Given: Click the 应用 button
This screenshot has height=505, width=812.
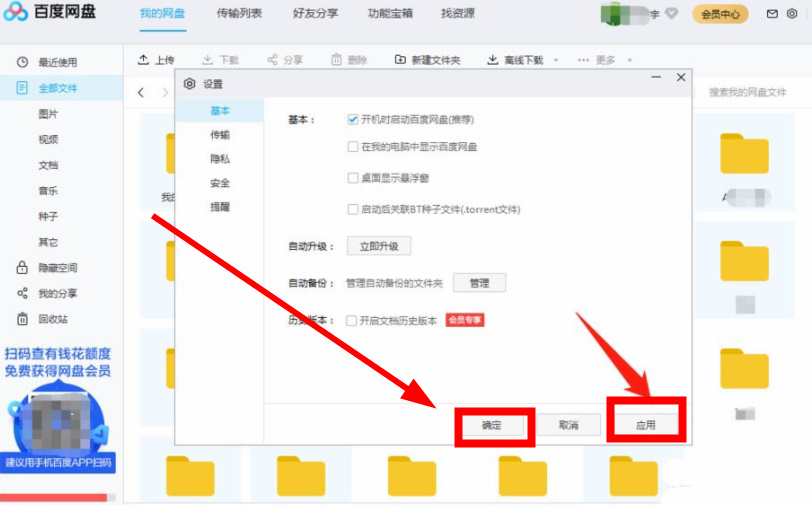Looking at the screenshot, I should 646,425.
